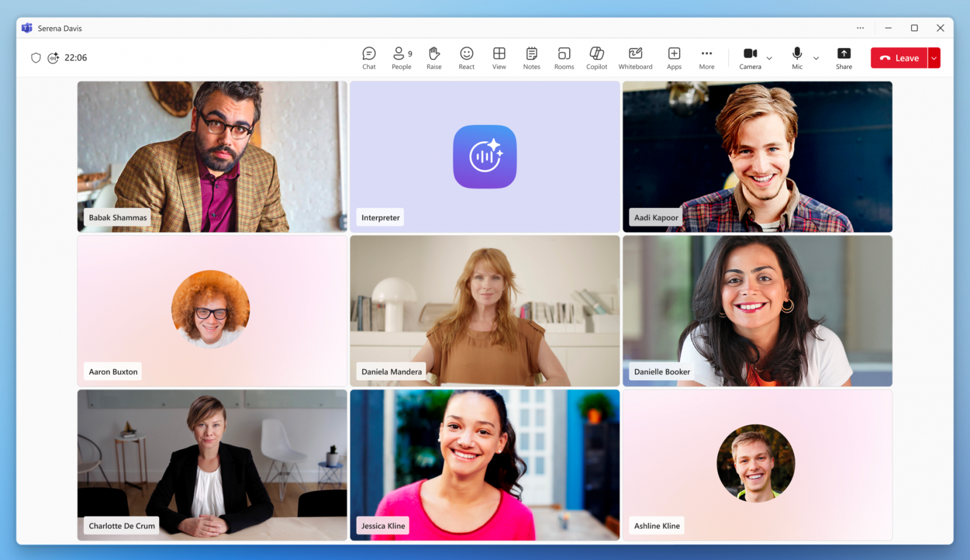
Task: Open meeting Notes
Action: [x=531, y=58]
